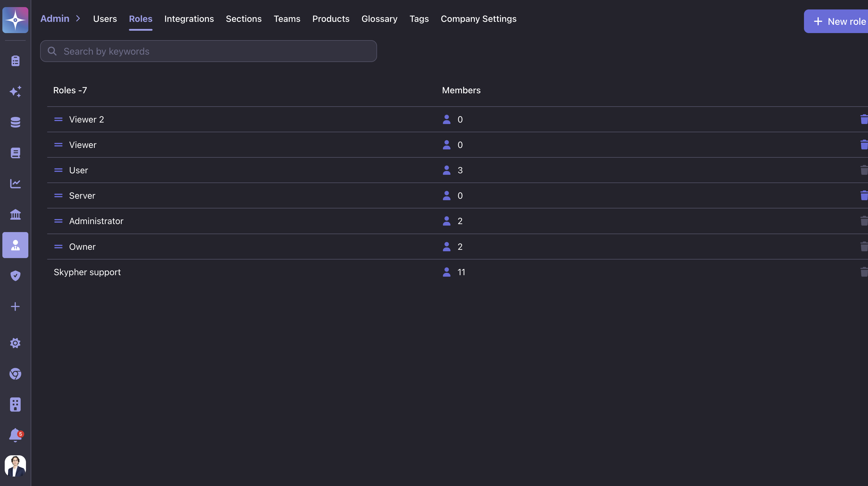Image resolution: width=868 pixels, height=486 pixels.
Task: Open the Owner role row
Action: tap(82, 247)
